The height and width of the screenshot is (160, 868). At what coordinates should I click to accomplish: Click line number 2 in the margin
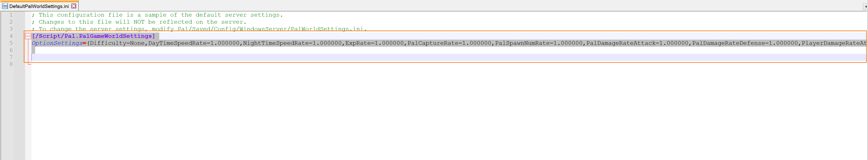point(11,22)
